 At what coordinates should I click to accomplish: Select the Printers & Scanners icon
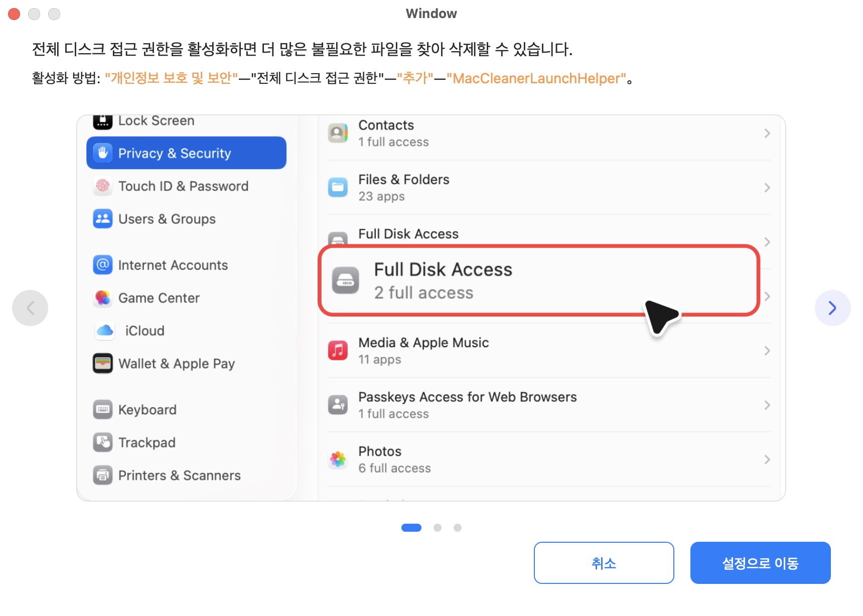pyautogui.click(x=103, y=475)
